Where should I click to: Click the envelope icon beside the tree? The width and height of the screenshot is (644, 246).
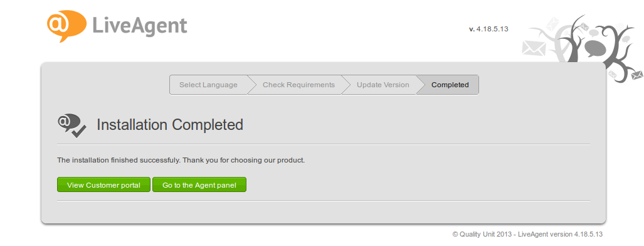(534, 47)
